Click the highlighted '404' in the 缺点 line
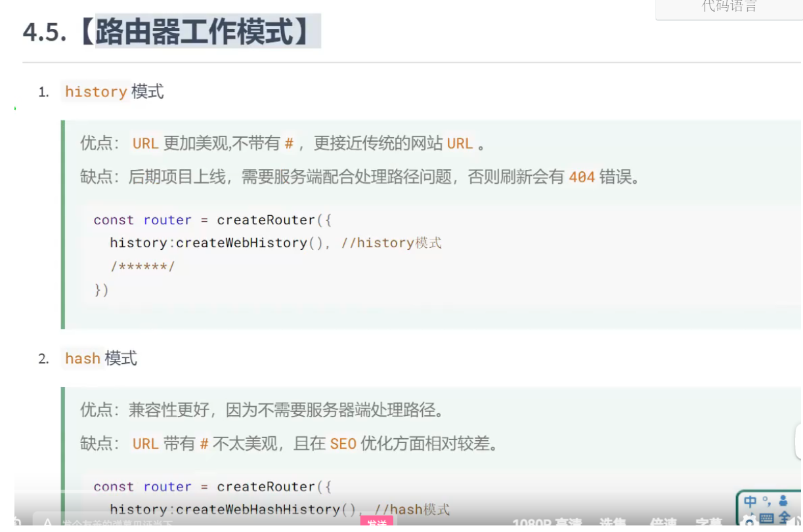The width and height of the screenshot is (803, 532). (x=582, y=177)
